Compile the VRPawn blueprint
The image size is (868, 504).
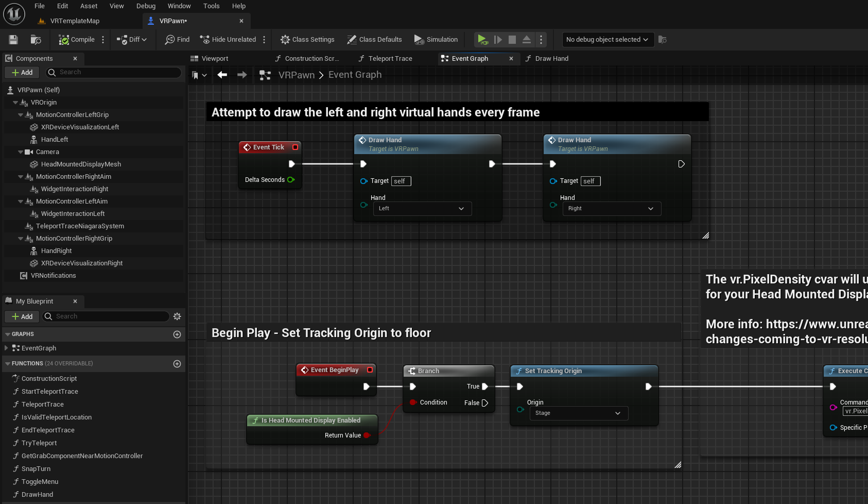[x=77, y=40]
